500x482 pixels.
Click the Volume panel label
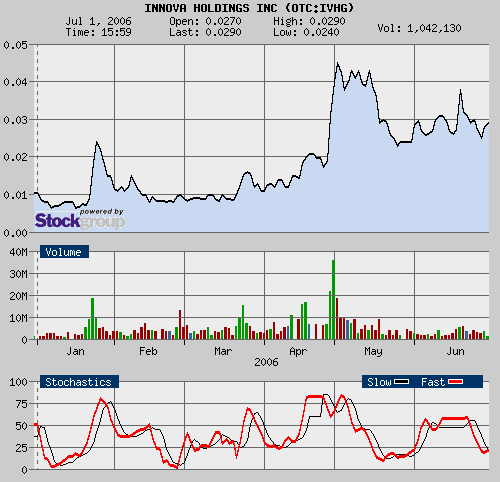tap(64, 252)
